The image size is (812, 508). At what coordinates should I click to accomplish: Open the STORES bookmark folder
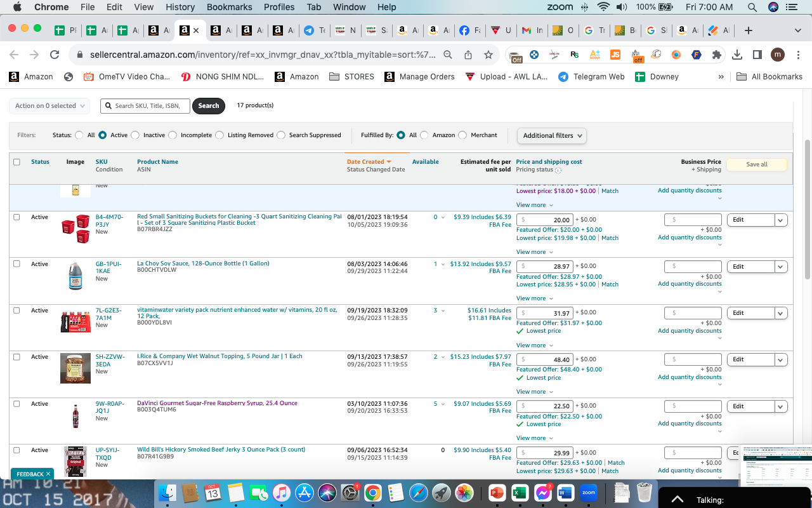click(352, 77)
